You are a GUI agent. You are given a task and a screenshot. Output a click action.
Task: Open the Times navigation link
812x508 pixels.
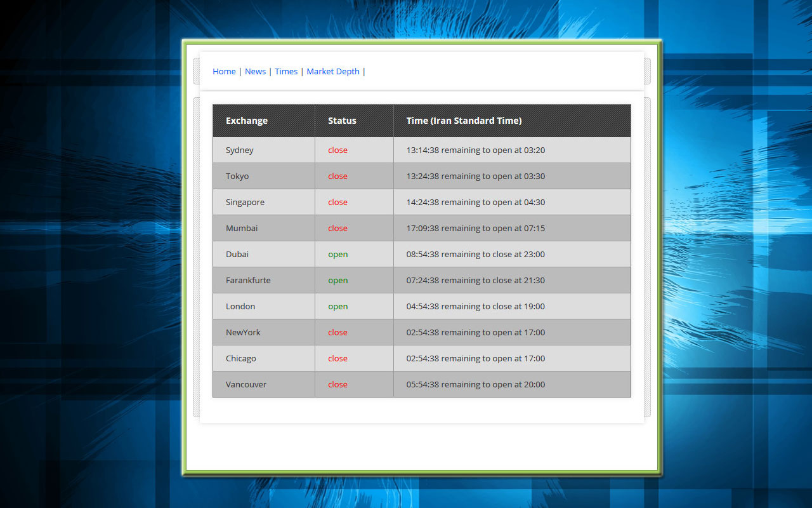pyautogui.click(x=286, y=72)
